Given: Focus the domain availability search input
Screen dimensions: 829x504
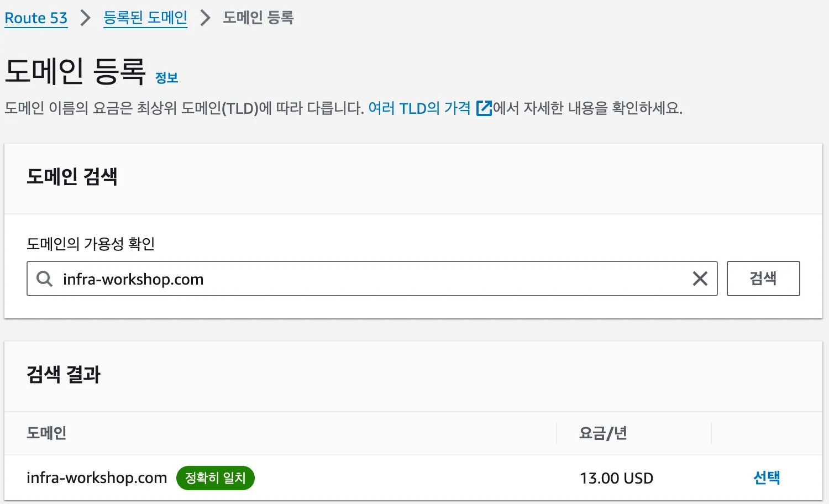Looking at the screenshot, I should 370,279.
